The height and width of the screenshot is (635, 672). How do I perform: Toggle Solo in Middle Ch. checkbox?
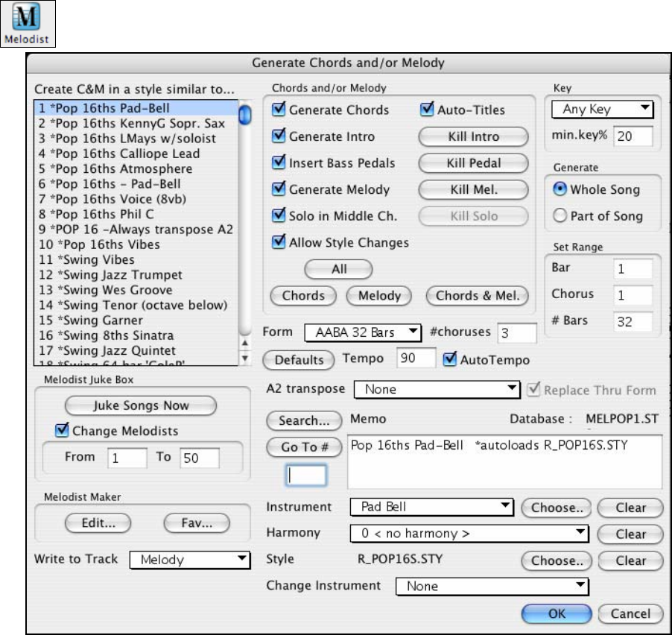pos(279,215)
